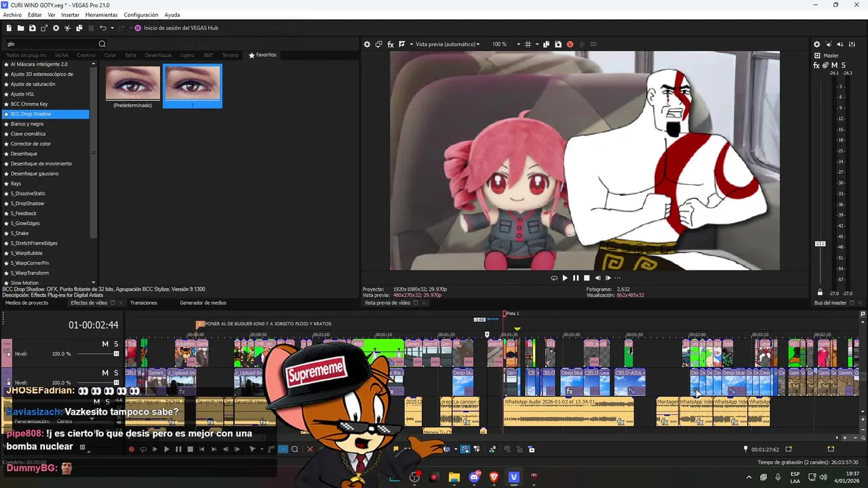Screen dimensions: 868x488
Task: Open the master bus settings gear icon
Action: pyautogui.click(x=817, y=44)
